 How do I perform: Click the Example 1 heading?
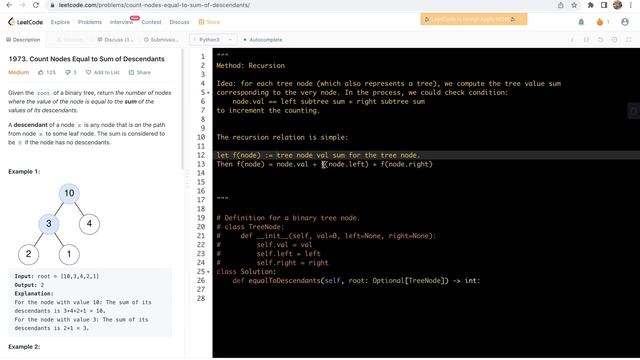pos(24,171)
